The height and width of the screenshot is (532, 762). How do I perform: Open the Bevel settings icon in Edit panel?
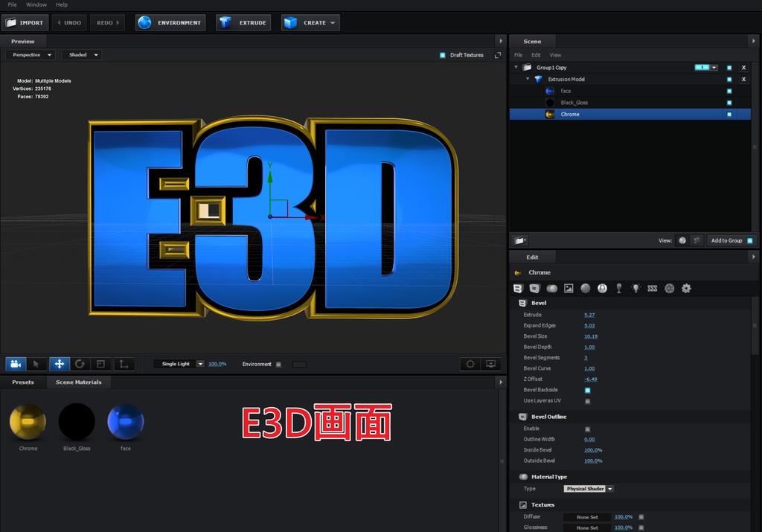[x=517, y=289]
